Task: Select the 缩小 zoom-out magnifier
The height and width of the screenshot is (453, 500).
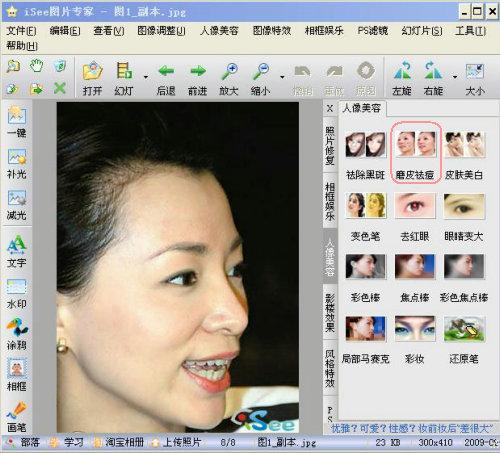Action: point(261,71)
